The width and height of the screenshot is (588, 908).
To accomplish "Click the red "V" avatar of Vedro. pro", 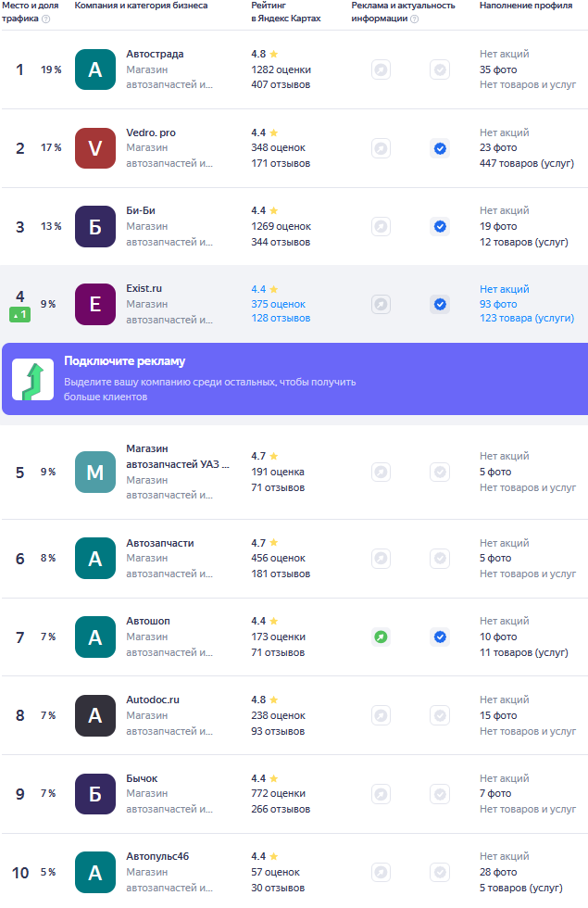I will coord(95,148).
